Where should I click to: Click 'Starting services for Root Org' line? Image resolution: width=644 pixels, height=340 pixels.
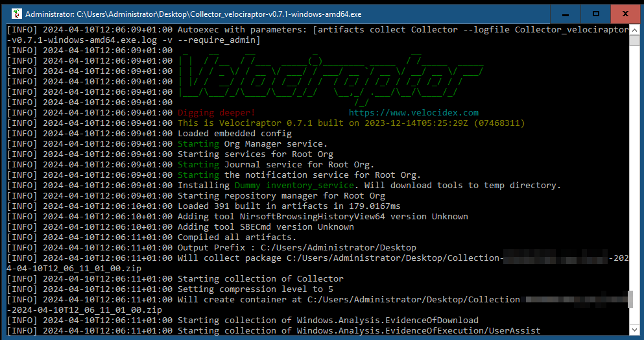pyautogui.click(x=256, y=154)
